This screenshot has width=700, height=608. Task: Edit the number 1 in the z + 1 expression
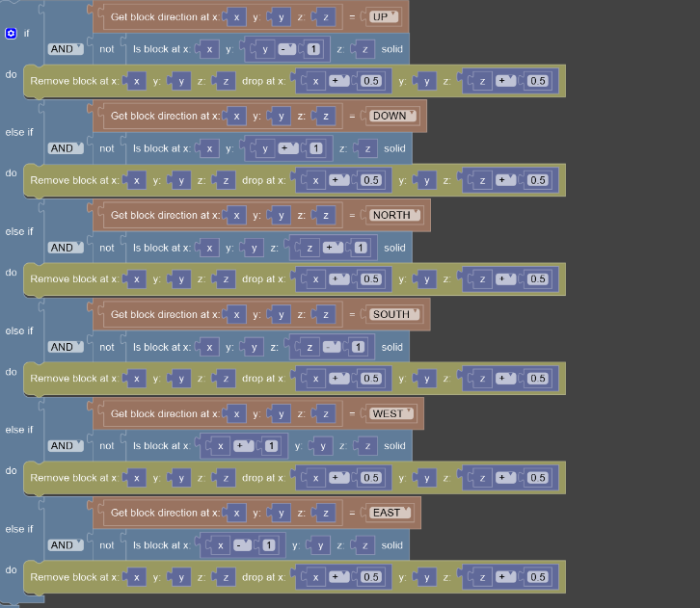(361, 248)
